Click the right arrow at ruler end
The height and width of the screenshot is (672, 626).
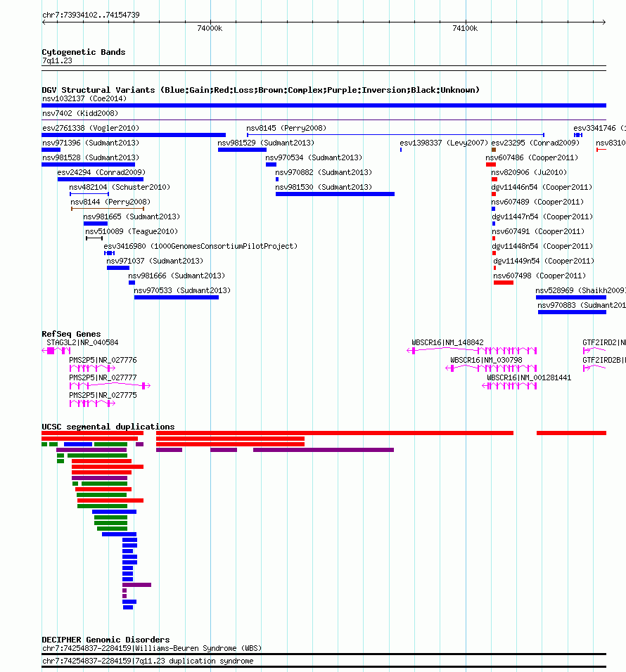[603, 22]
